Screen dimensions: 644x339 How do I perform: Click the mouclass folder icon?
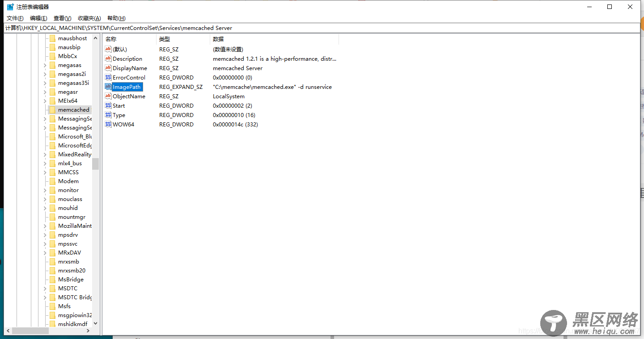(52, 199)
